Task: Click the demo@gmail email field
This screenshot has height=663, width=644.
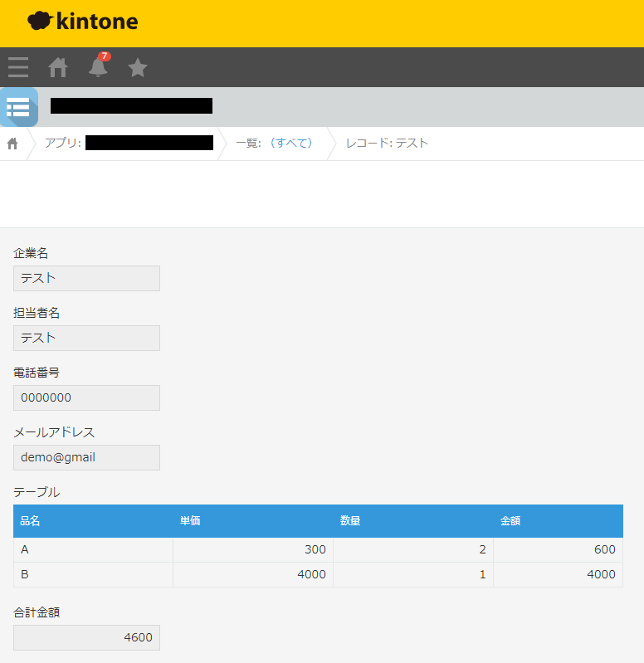Action: 86,457
